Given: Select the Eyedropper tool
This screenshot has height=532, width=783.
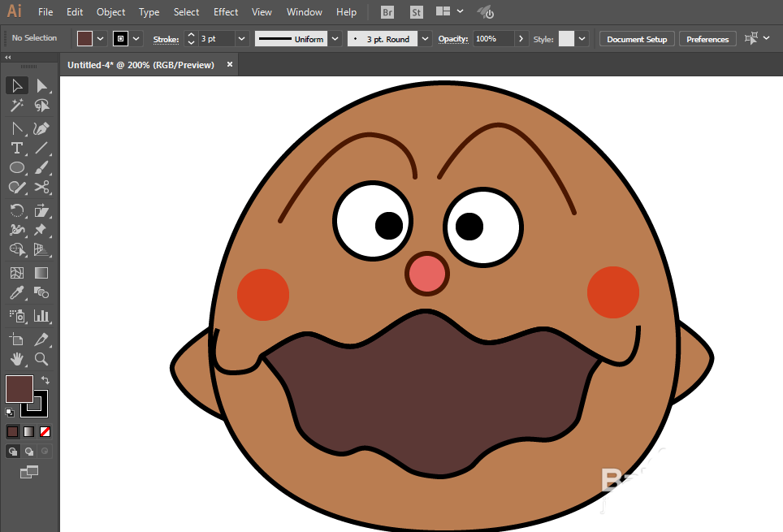Looking at the screenshot, I should (x=16, y=293).
